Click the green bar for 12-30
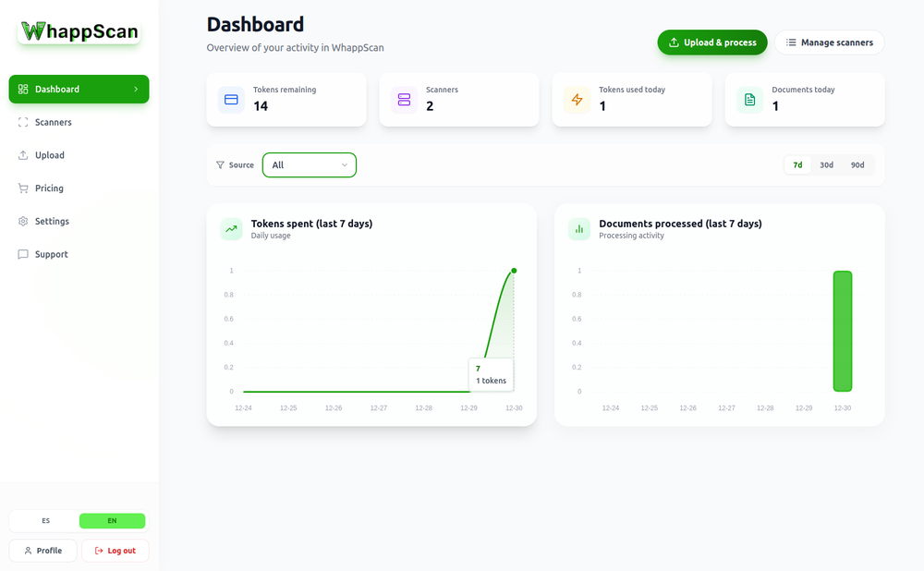The width and height of the screenshot is (924, 571). 842,331
